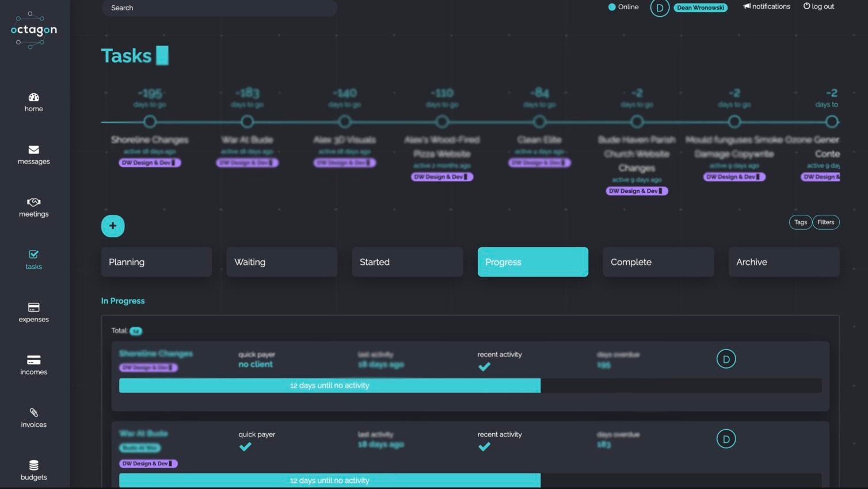
Task: Open the tasks checkmark icon
Action: 34,255
